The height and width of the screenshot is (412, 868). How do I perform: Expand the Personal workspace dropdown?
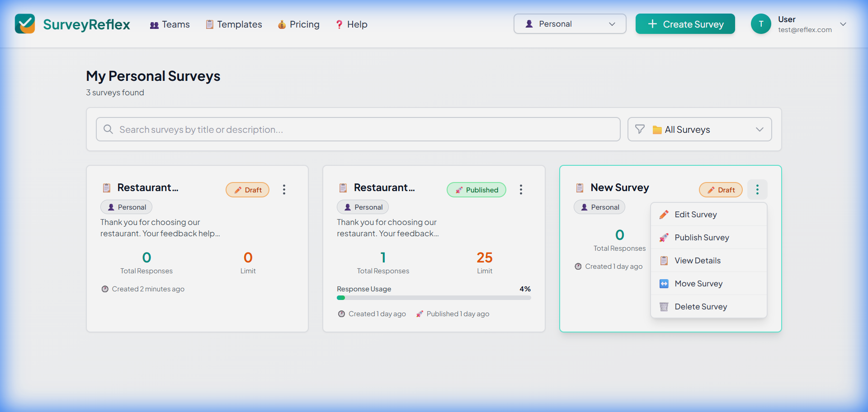point(570,24)
